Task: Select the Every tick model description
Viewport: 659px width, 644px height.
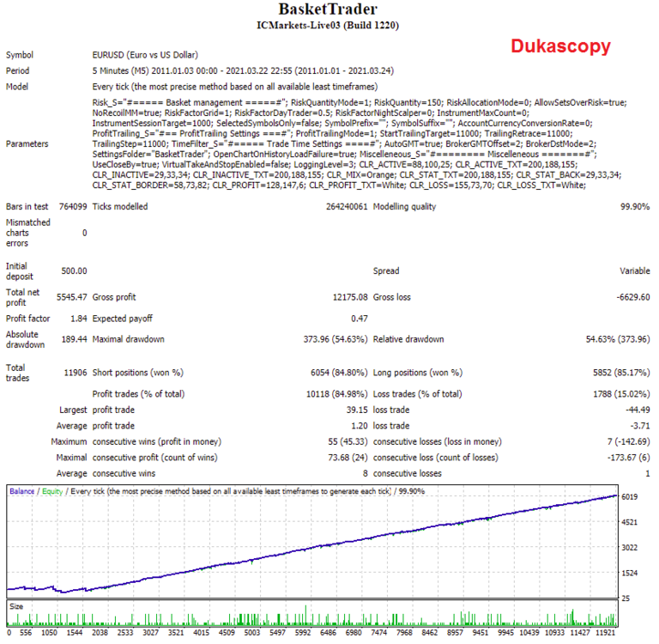Action: pos(235,87)
